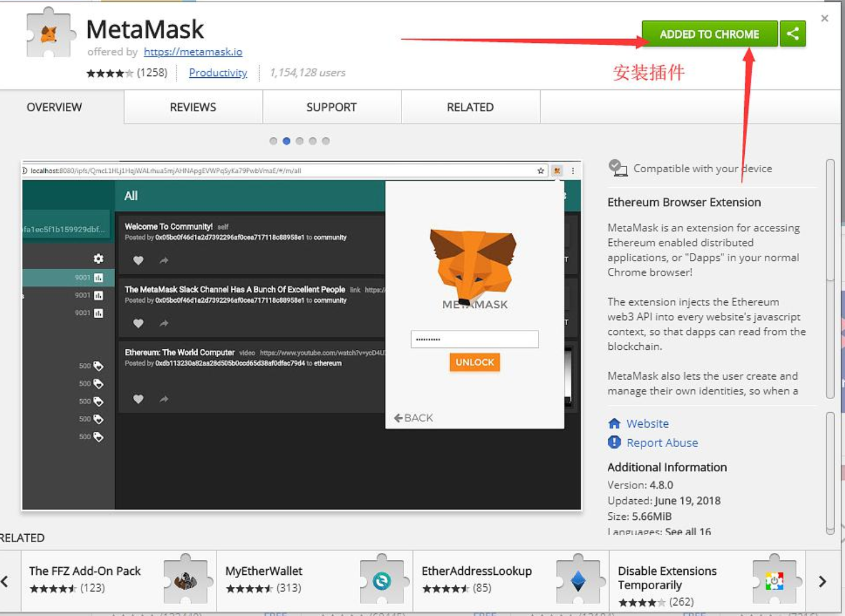Open the EtherAddressLookup extension card

pyautogui.click(x=511, y=581)
